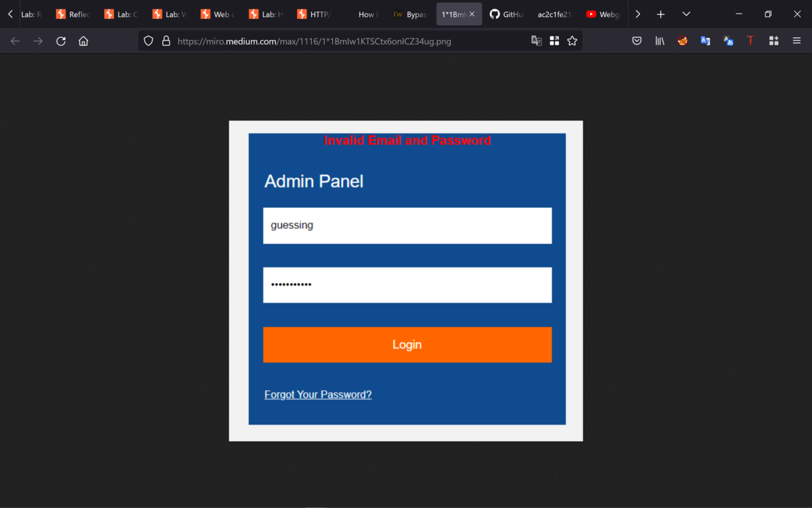Switch to the "ac2c1fe21" tab
The image size is (812, 508).
pyautogui.click(x=556, y=14)
